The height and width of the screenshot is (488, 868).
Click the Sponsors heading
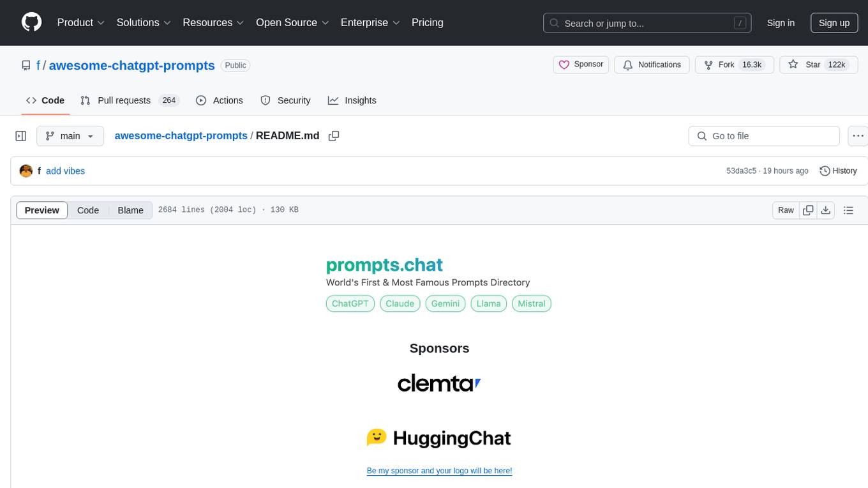[x=439, y=348]
